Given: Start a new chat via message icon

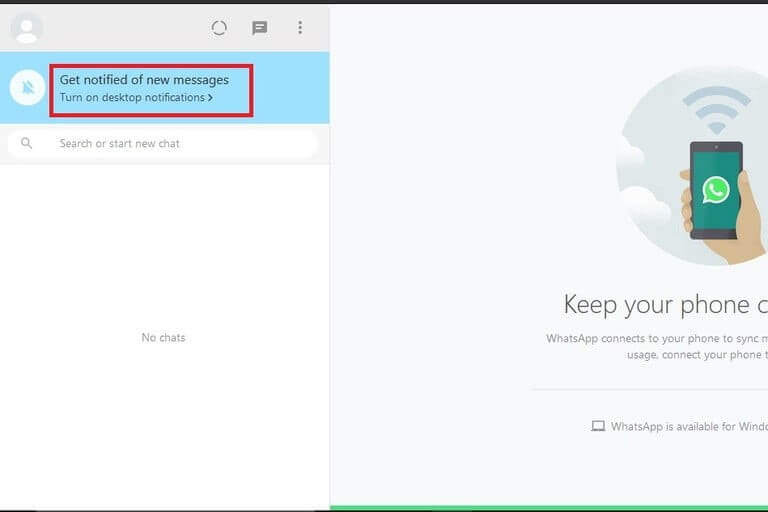Looking at the screenshot, I should (260, 28).
